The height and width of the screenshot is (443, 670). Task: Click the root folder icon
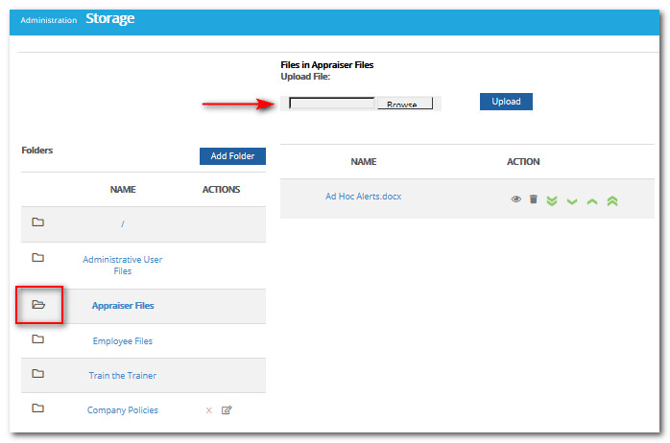[38, 223]
